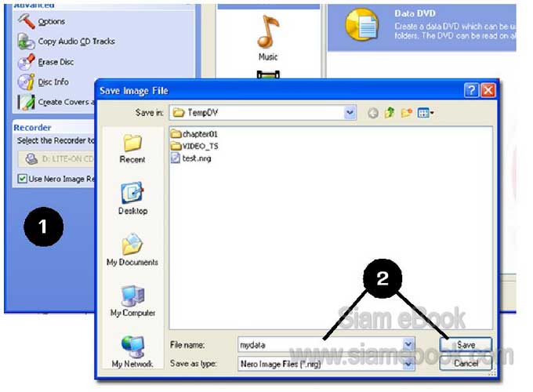
Task: Click the Save button
Action: (x=466, y=345)
